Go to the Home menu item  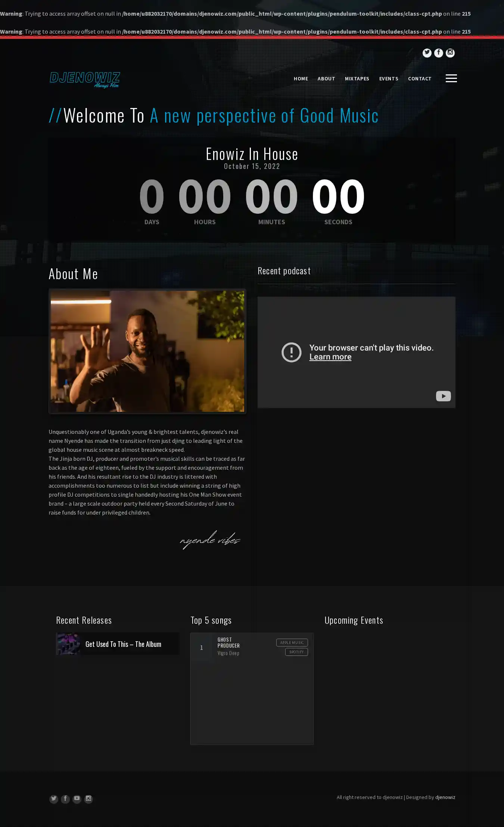coord(301,79)
